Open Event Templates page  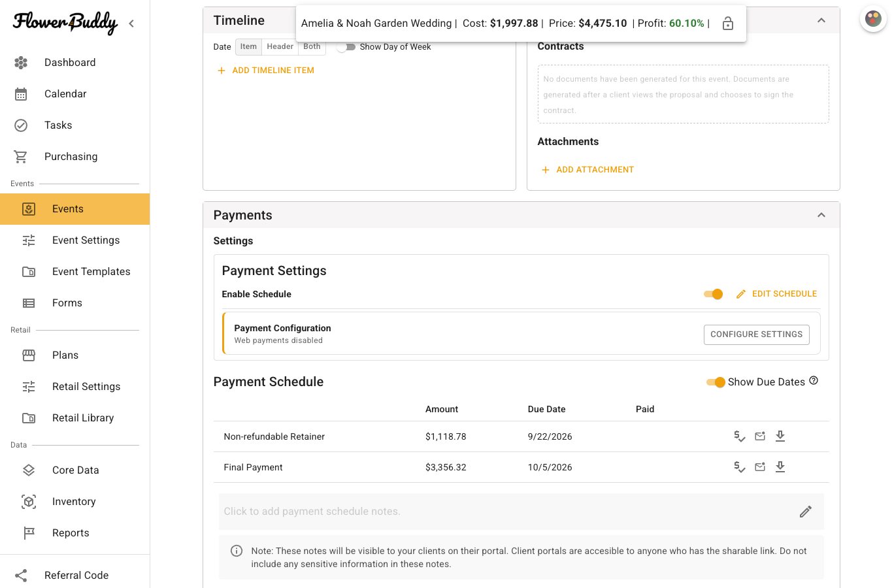click(x=75, y=272)
